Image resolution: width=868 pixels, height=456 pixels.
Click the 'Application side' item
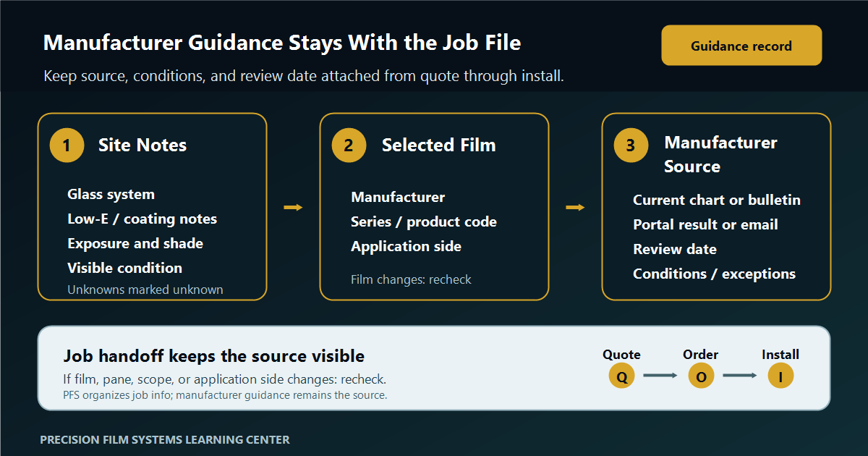(406, 246)
